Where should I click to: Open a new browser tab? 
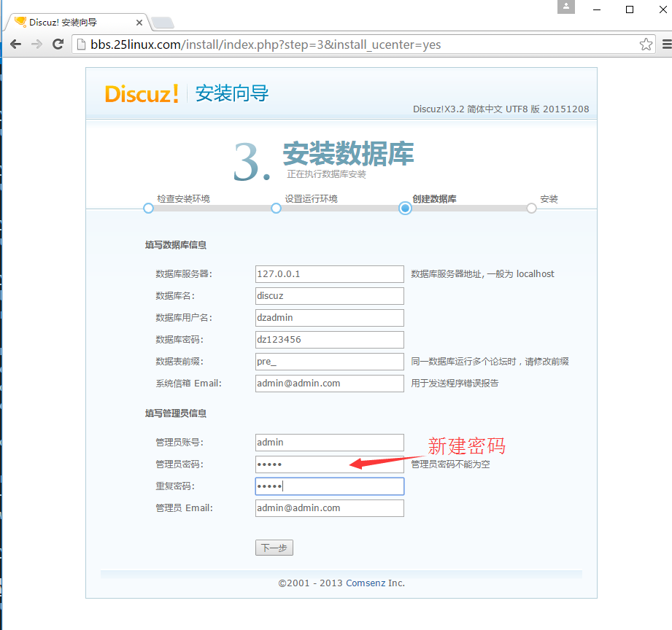163,23
